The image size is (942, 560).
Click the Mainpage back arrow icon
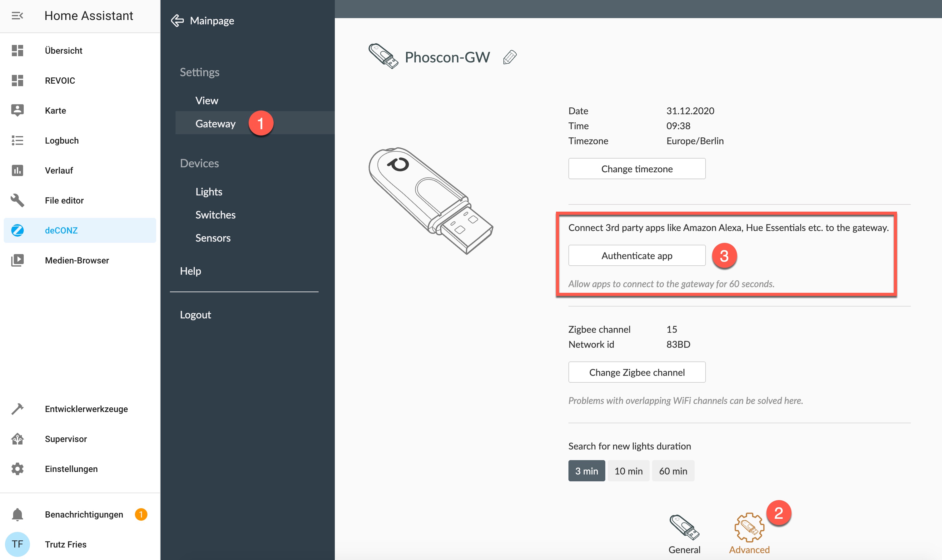pyautogui.click(x=177, y=21)
